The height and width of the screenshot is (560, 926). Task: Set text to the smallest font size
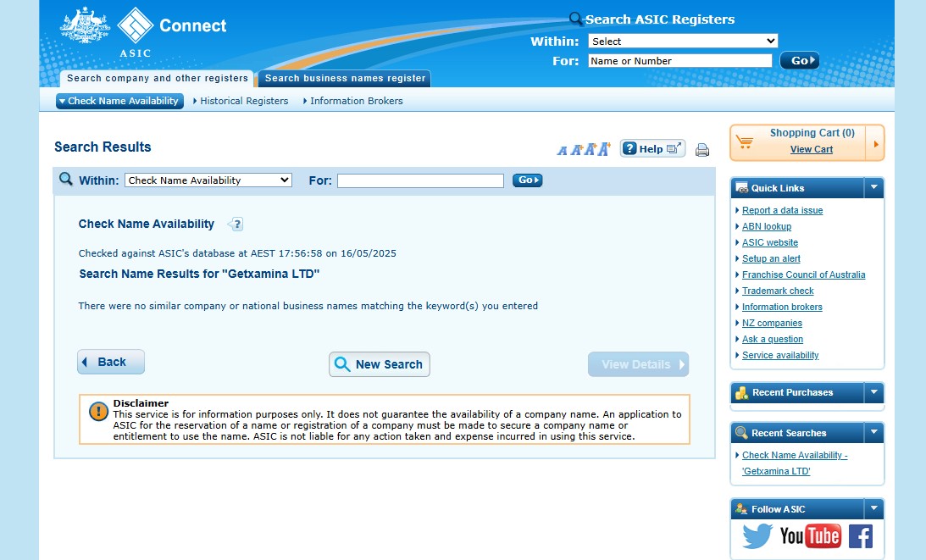pyautogui.click(x=562, y=151)
